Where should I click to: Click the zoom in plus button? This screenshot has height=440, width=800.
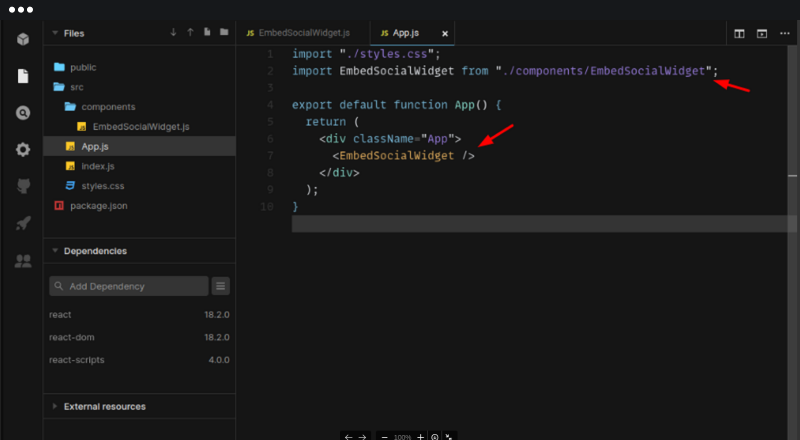(420, 437)
